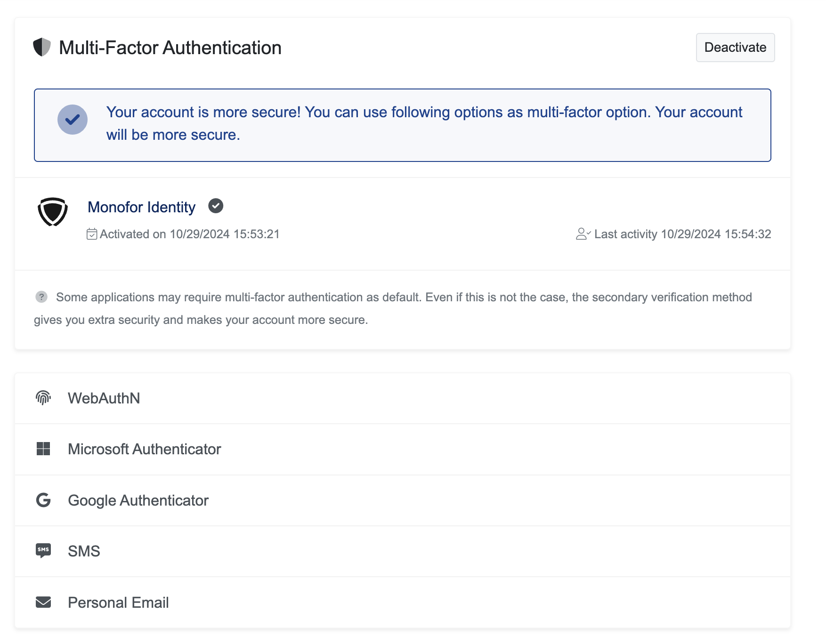This screenshot has height=644, width=826.
Task: Click the Google G logo icon
Action: tap(43, 500)
